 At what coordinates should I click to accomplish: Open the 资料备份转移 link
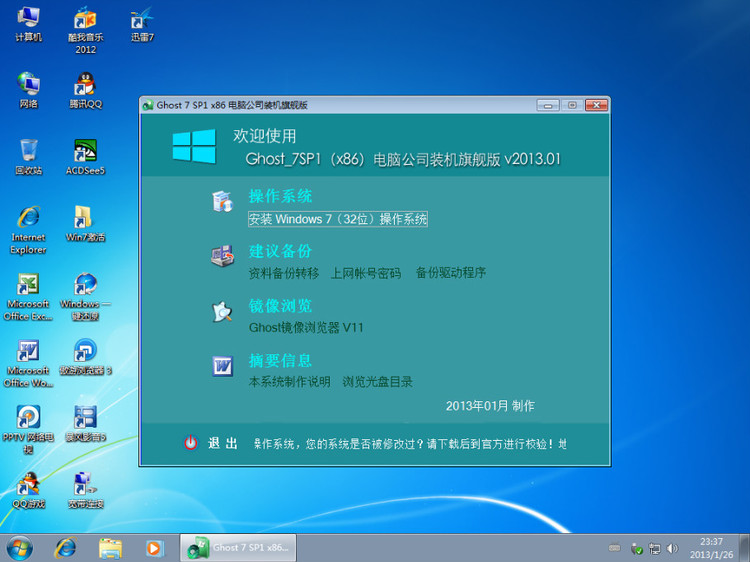283,273
